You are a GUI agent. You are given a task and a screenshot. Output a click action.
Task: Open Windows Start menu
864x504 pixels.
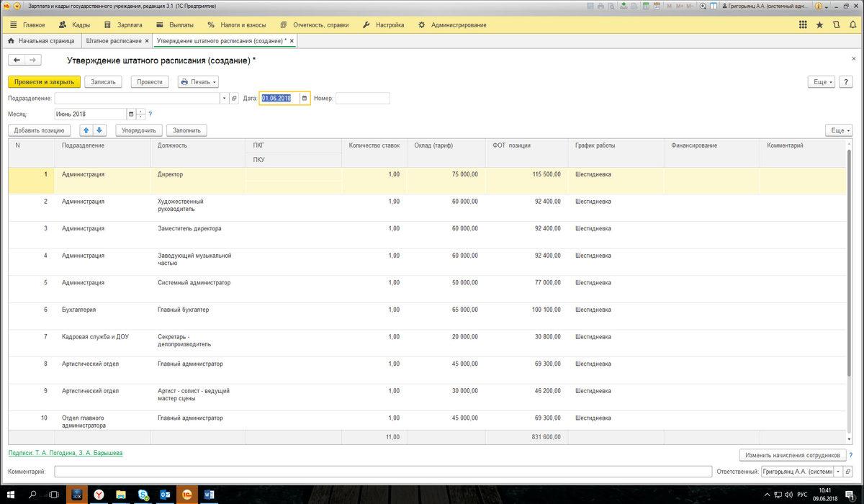[12, 495]
